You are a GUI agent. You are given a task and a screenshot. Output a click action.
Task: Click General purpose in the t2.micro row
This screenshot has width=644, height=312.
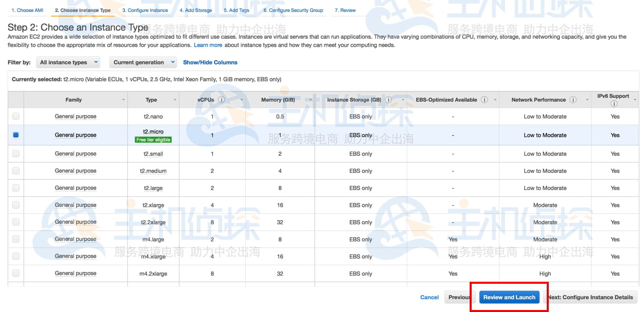point(76,135)
